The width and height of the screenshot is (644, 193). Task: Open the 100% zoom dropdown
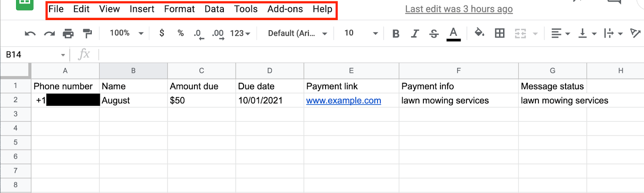126,33
